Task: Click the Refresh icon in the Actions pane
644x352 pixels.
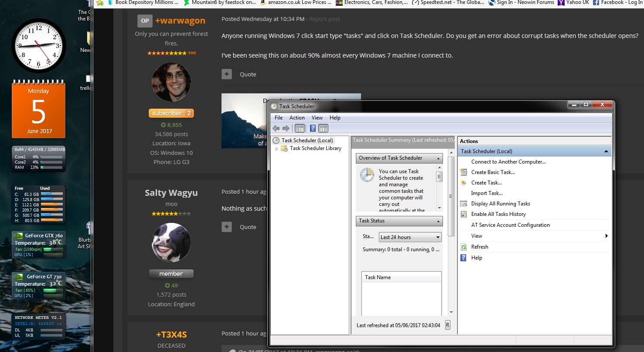Action: point(463,246)
